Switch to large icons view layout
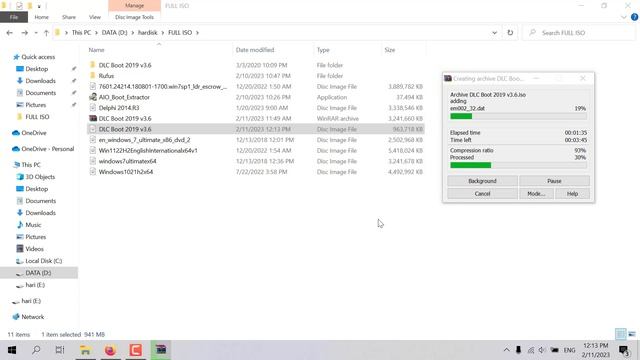Image resolution: width=640 pixels, height=360 pixels. [x=632, y=334]
